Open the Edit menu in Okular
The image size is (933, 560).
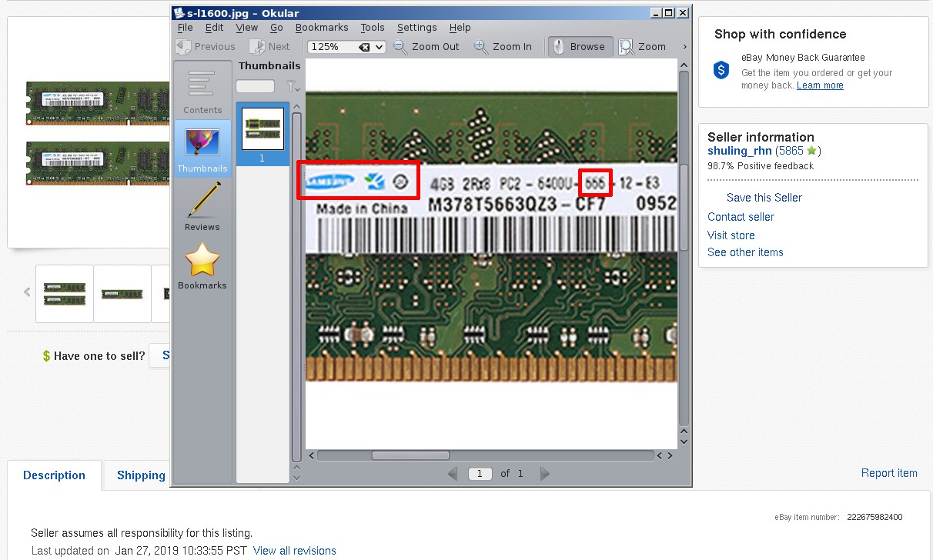point(214,28)
